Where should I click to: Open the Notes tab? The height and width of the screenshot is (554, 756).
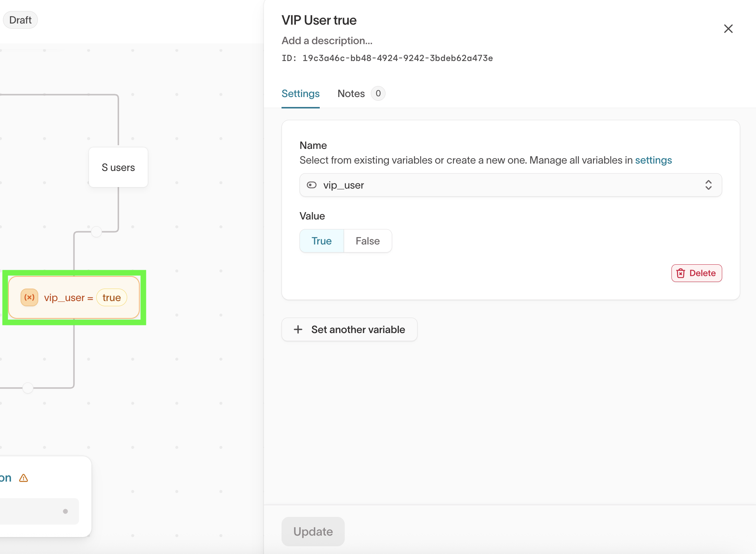(351, 94)
